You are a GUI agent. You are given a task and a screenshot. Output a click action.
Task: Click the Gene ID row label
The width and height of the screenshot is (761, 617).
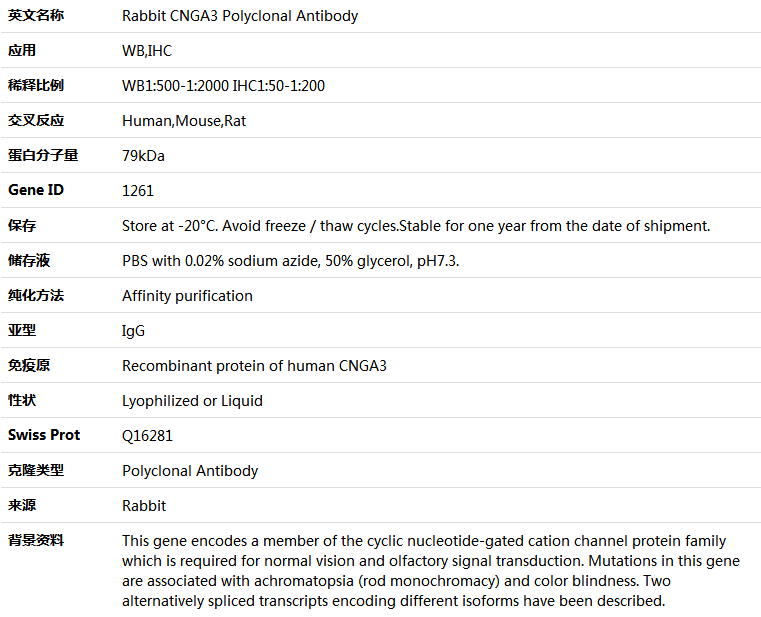pyautogui.click(x=36, y=190)
